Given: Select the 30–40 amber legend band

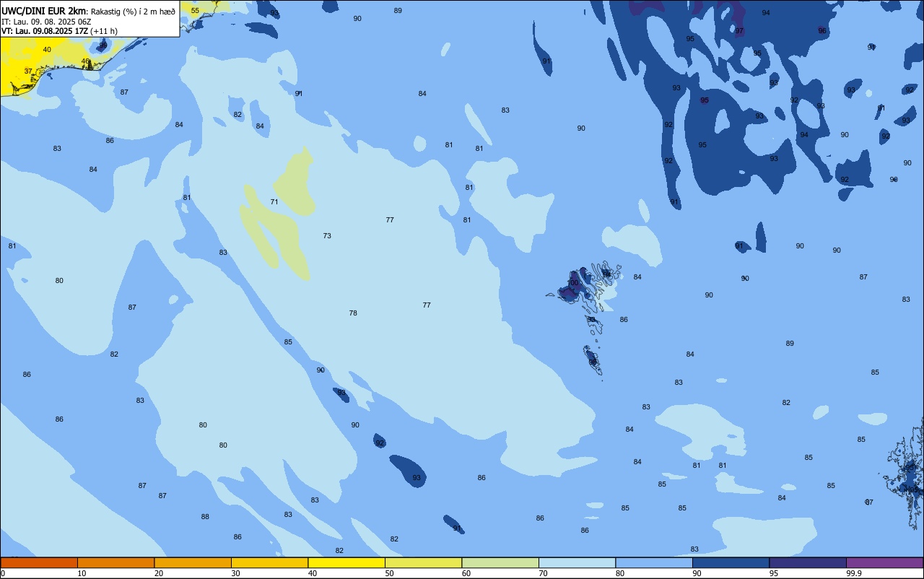Looking at the screenshot, I should [x=269, y=562].
